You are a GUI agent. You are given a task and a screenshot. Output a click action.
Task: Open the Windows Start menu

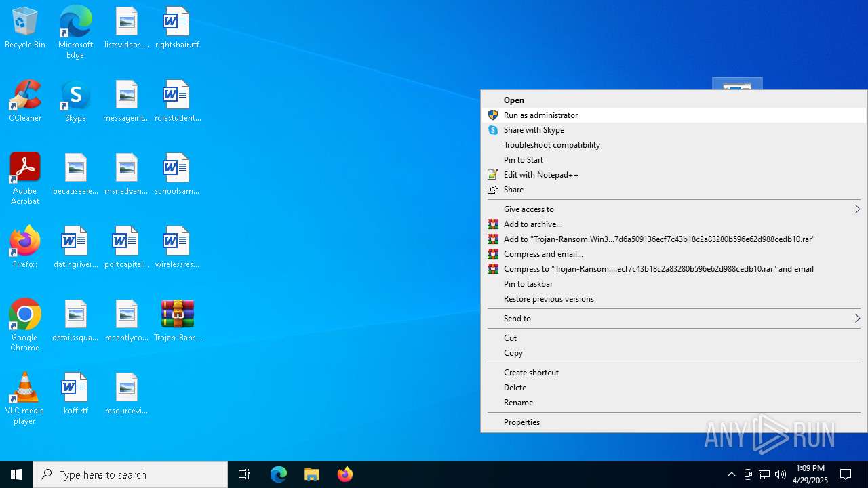16,474
